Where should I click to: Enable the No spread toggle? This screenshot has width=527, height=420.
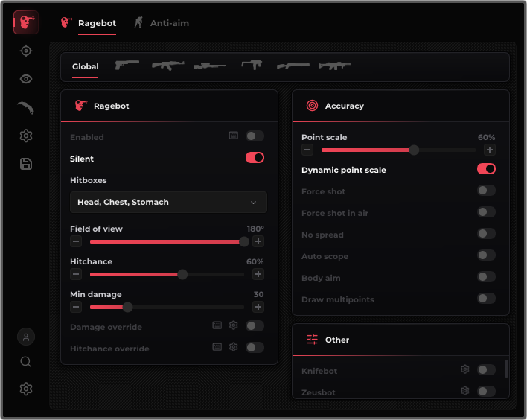(486, 233)
